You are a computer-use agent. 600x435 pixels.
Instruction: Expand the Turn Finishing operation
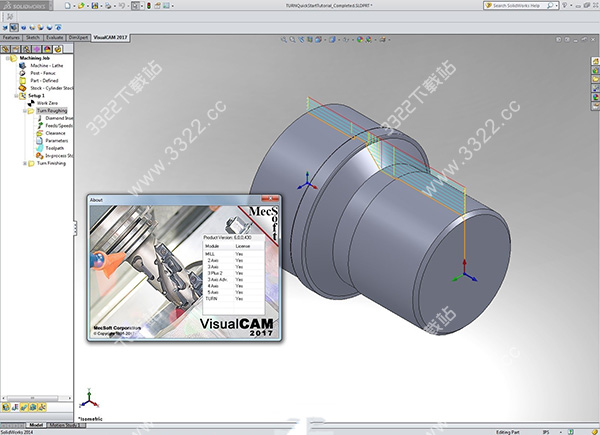(x=25, y=163)
